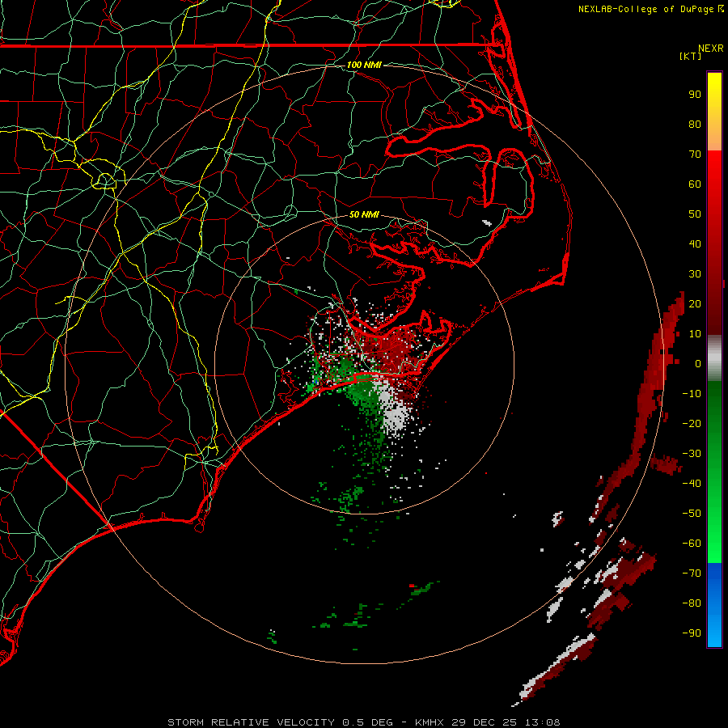
Task: Click the -60 value on velocity scale
Action: [692, 544]
